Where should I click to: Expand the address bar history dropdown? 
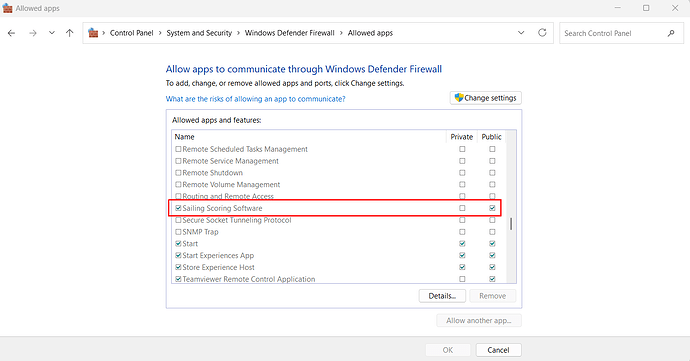point(521,33)
